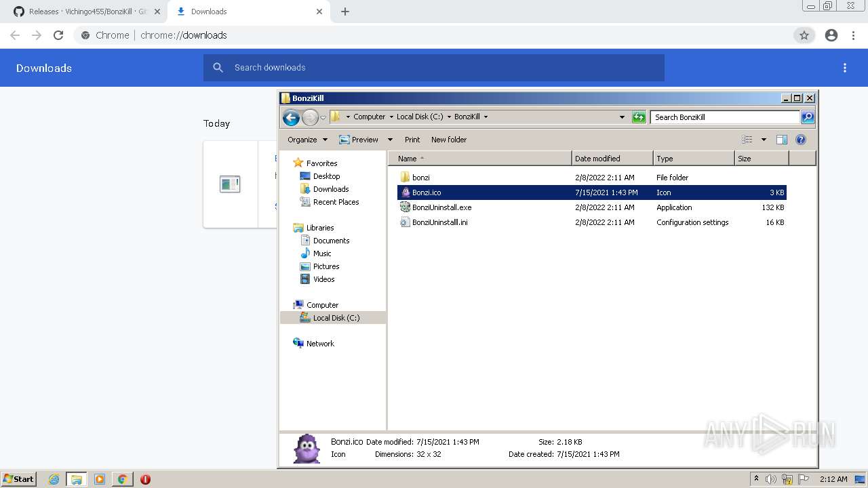This screenshot has height=488, width=868.
Task: Sort by Name column header
Action: (480, 159)
